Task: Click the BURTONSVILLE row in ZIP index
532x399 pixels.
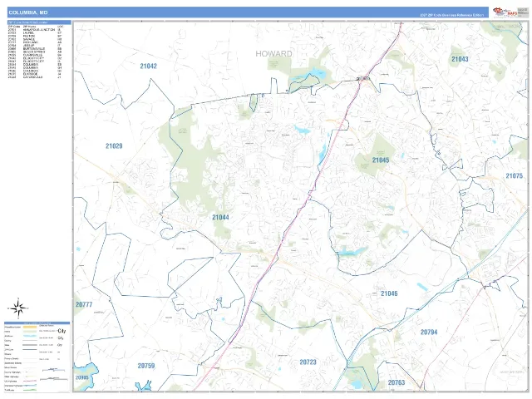Action: 35,49
